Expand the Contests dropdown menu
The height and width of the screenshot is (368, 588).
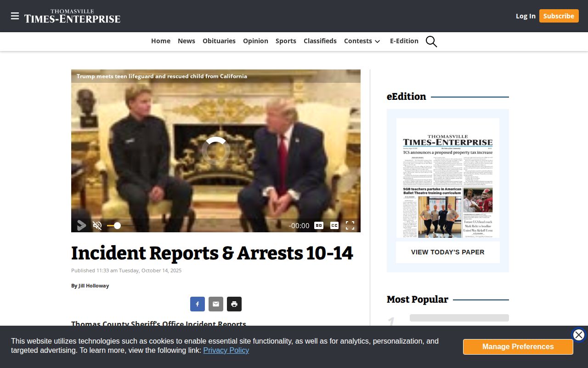(x=362, y=41)
